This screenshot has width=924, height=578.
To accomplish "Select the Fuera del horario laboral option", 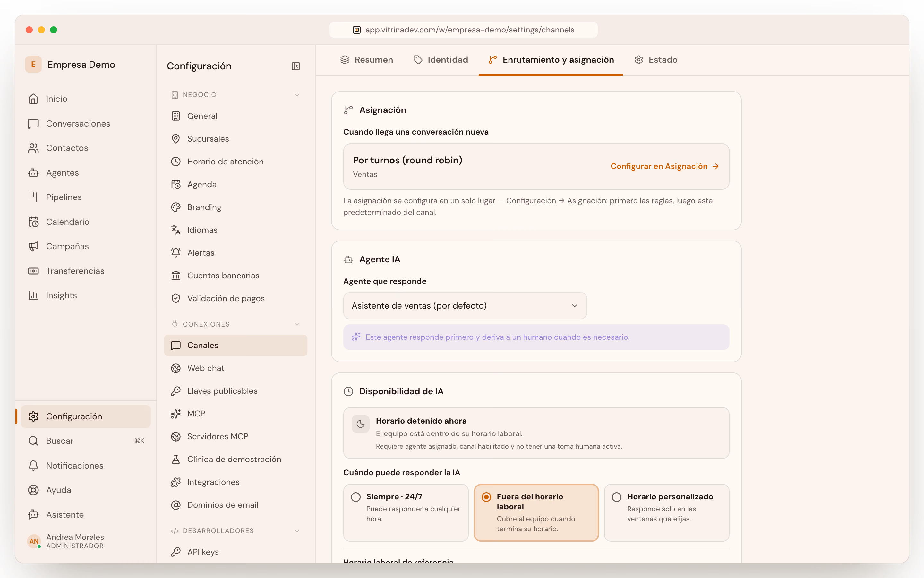I will (536, 512).
